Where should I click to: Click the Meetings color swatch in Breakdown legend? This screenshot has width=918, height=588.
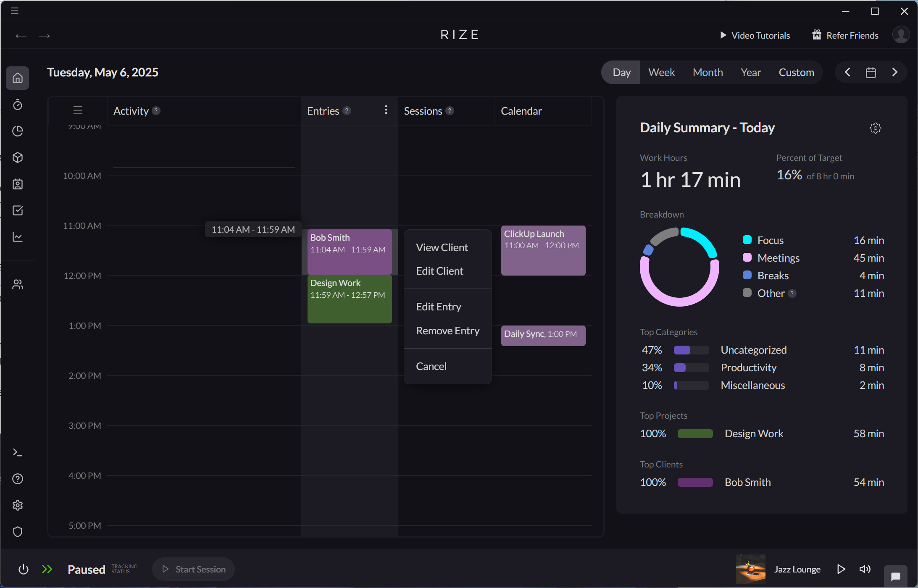[747, 257]
